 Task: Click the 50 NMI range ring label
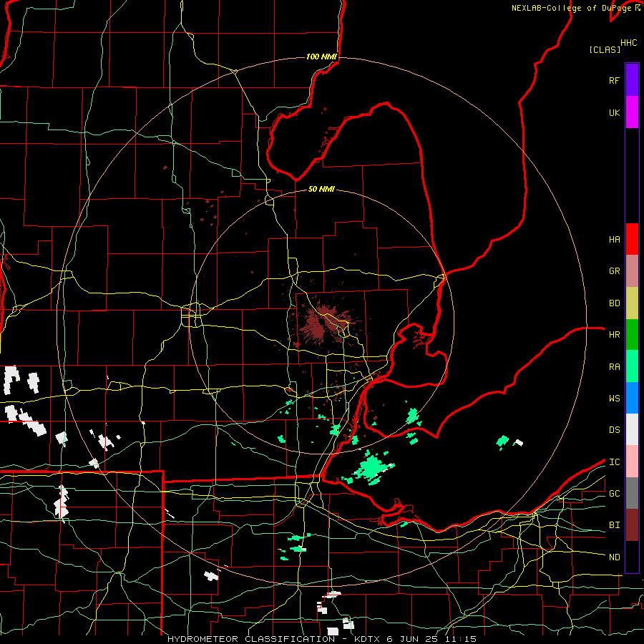(321, 189)
